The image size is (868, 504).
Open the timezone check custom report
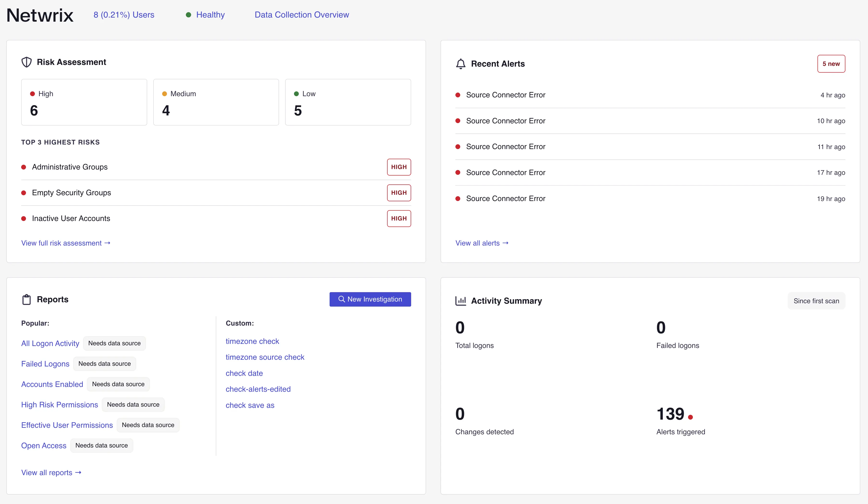252,341
